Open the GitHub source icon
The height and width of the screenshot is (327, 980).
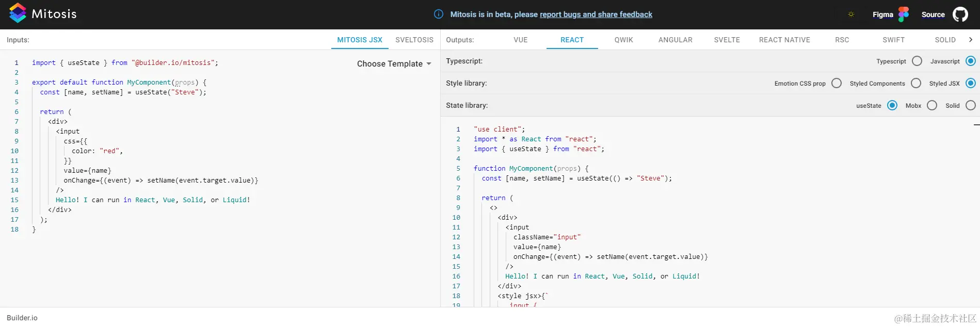tap(960, 14)
